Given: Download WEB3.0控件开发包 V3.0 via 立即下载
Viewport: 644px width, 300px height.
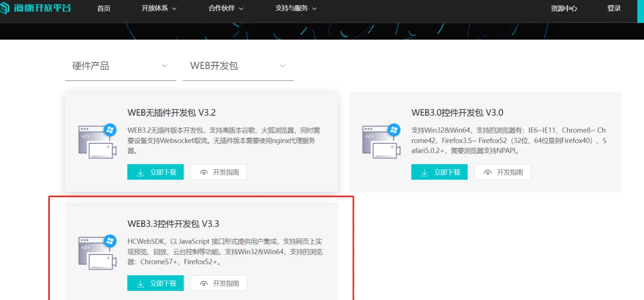Looking at the screenshot, I should [439, 172].
